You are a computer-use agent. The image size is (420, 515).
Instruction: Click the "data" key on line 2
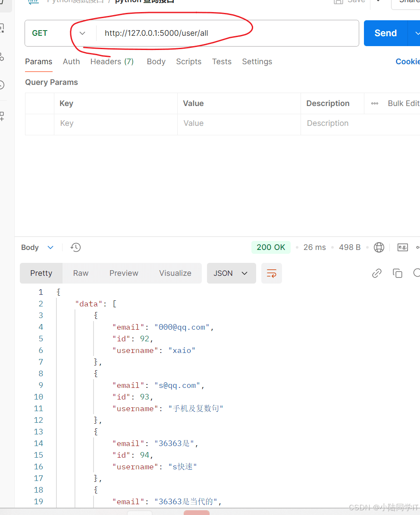click(89, 304)
